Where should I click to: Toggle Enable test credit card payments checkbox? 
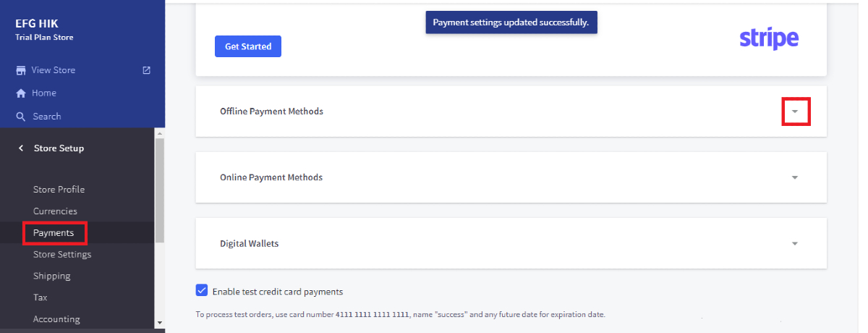click(x=202, y=291)
